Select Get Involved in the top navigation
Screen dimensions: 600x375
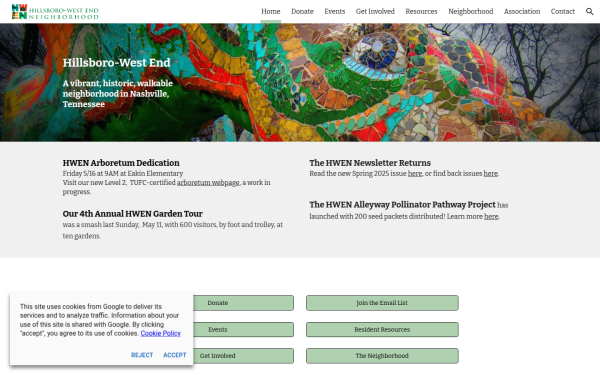tap(375, 11)
